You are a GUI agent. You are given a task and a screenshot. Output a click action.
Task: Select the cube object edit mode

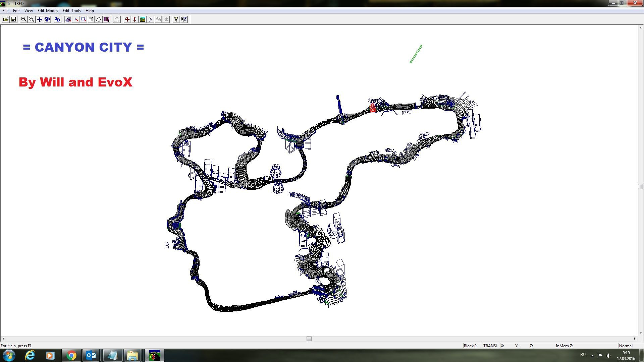[91, 19]
